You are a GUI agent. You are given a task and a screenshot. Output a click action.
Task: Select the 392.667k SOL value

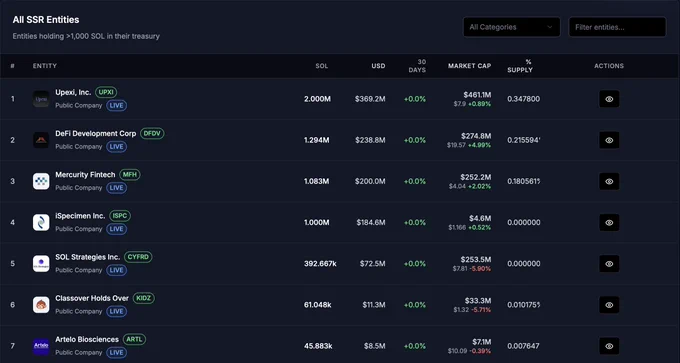(320, 264)
